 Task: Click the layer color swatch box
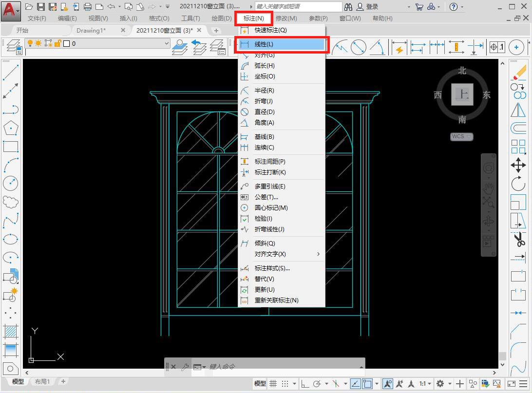point(67,43)
